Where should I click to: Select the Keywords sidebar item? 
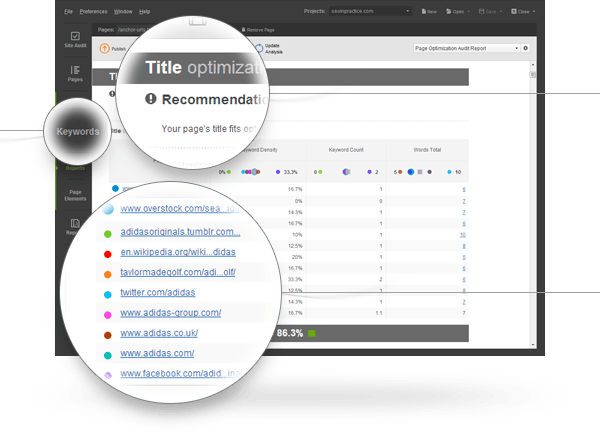pyautogui.click(x=78, y=132)
